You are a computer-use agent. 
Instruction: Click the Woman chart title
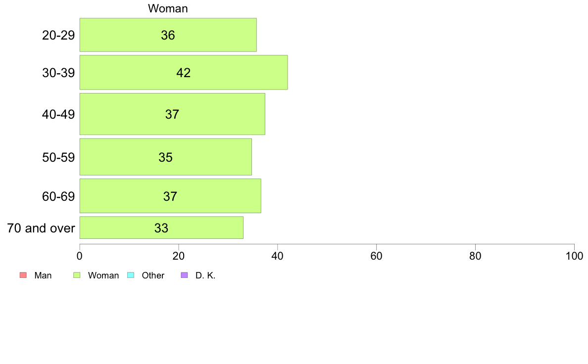168,8
